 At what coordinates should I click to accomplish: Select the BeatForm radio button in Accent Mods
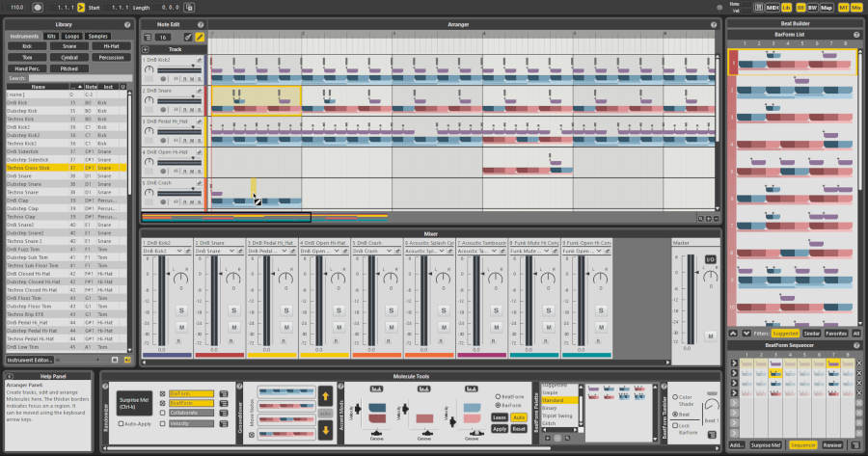pos(498,397)
